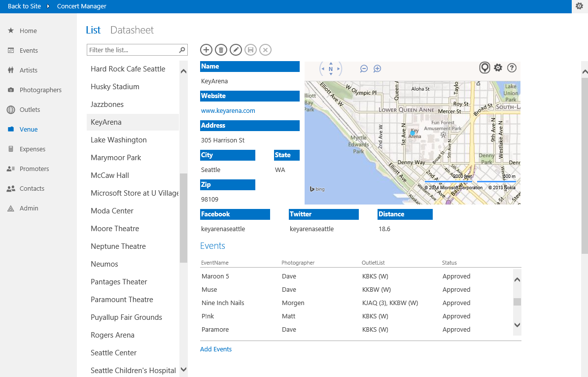Click the Artists icon in sidebar
This screenshot has width=588, height=377.
(11, 70)
